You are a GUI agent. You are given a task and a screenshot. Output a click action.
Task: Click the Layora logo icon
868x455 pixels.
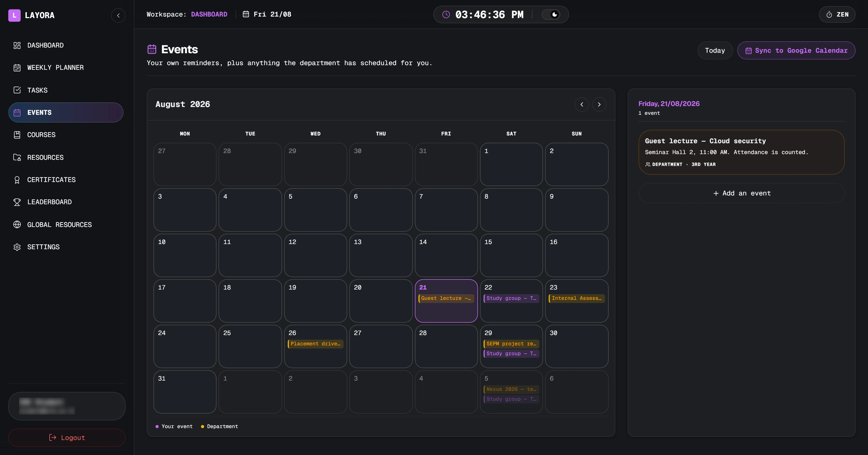coord(14,15)
